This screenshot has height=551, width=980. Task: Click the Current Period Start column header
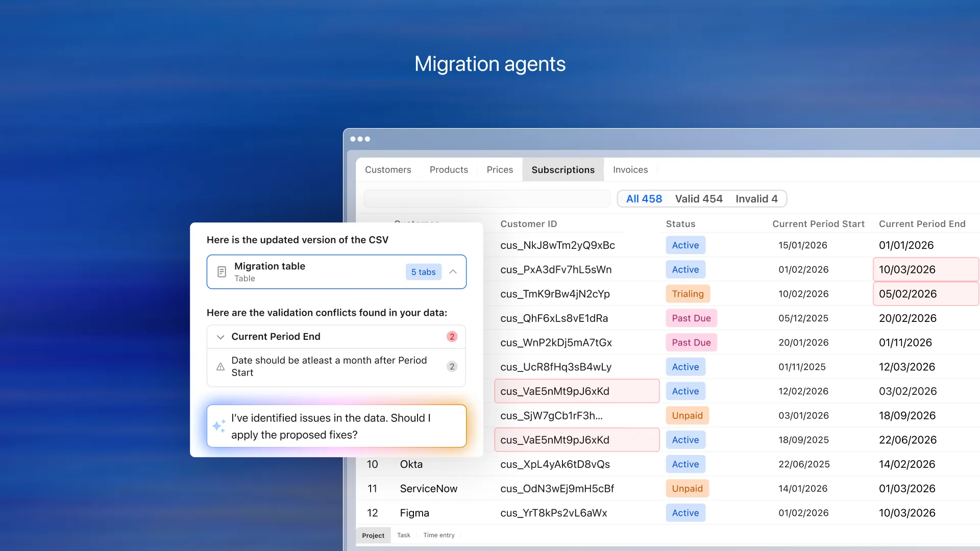pos(818,224)
